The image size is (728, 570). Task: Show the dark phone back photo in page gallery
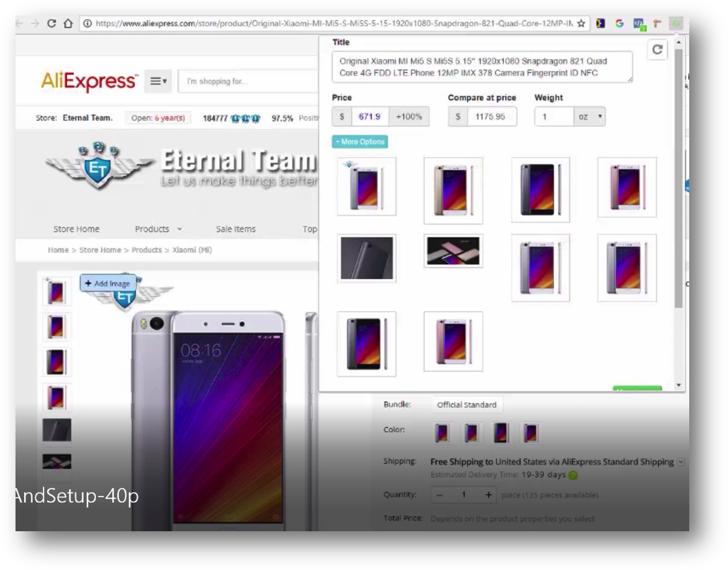point(56,430)
